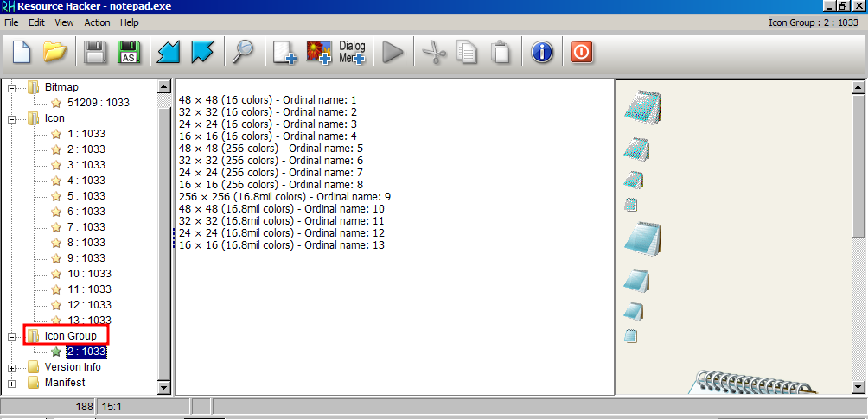Click the magnifying glass Find icon

coord(242,53)
